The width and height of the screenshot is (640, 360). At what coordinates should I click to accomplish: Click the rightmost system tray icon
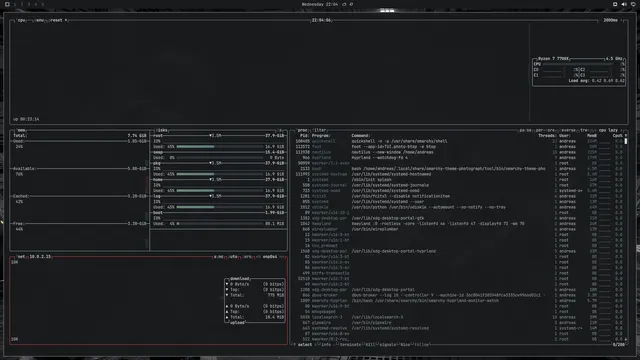(x=633, y=4)
